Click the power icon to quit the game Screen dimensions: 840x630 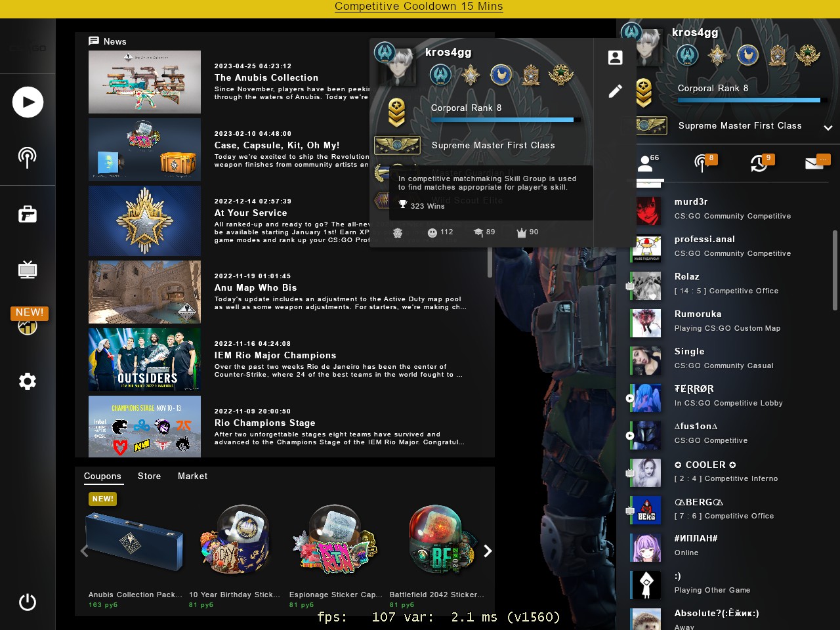(28, 602)
